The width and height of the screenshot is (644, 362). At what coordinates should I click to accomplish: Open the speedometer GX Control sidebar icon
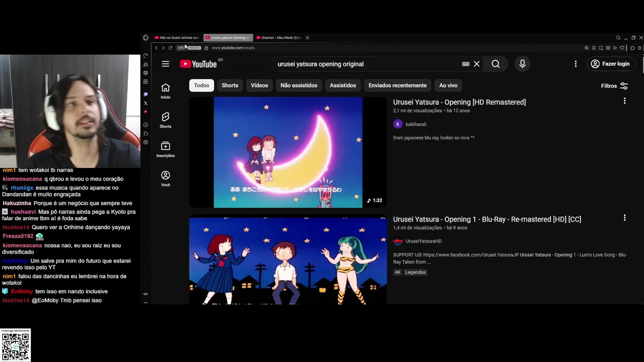146,55
